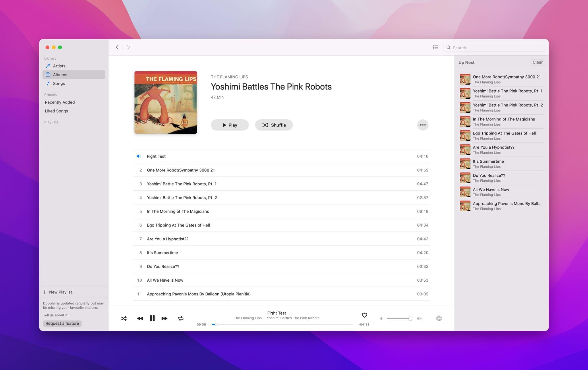Click the skip backward icon
Screen dimensions: 588x370
coord(140,318)
